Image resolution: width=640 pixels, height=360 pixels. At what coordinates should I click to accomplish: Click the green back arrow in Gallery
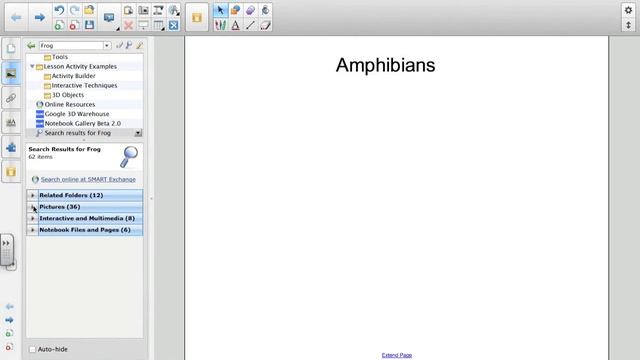click(31, 46)
